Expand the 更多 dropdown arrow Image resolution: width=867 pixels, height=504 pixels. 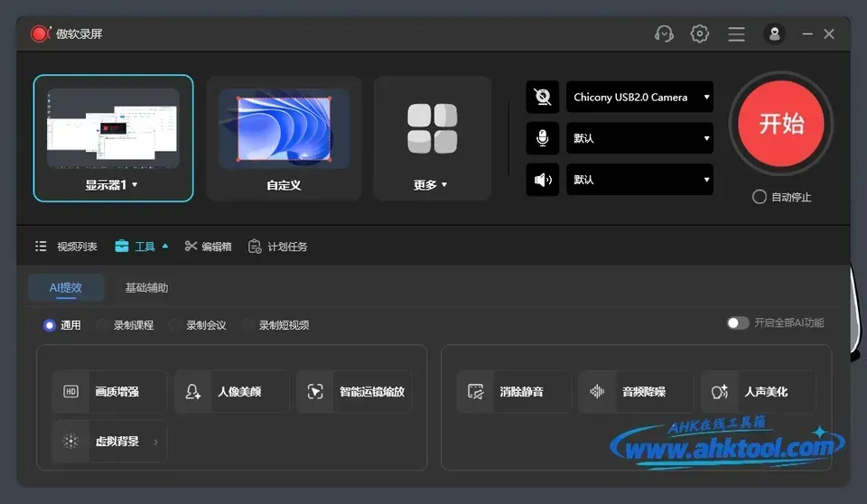coord(444,185)
